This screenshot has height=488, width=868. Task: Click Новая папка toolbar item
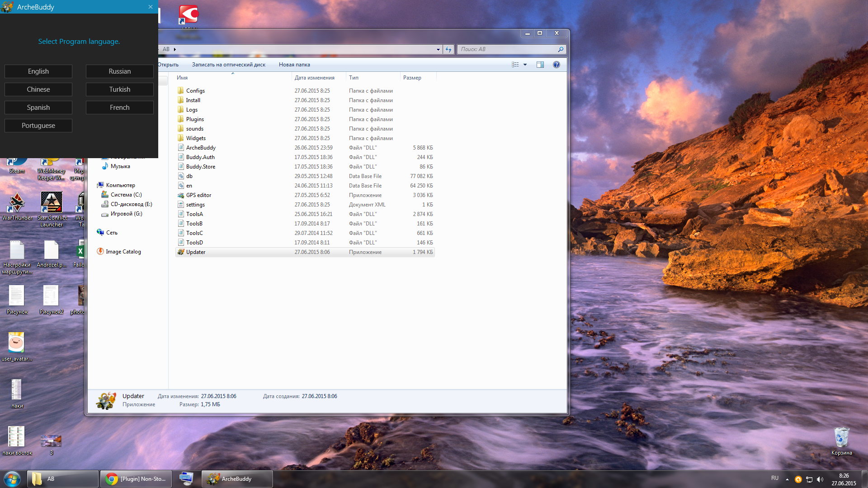pos(294,65)
